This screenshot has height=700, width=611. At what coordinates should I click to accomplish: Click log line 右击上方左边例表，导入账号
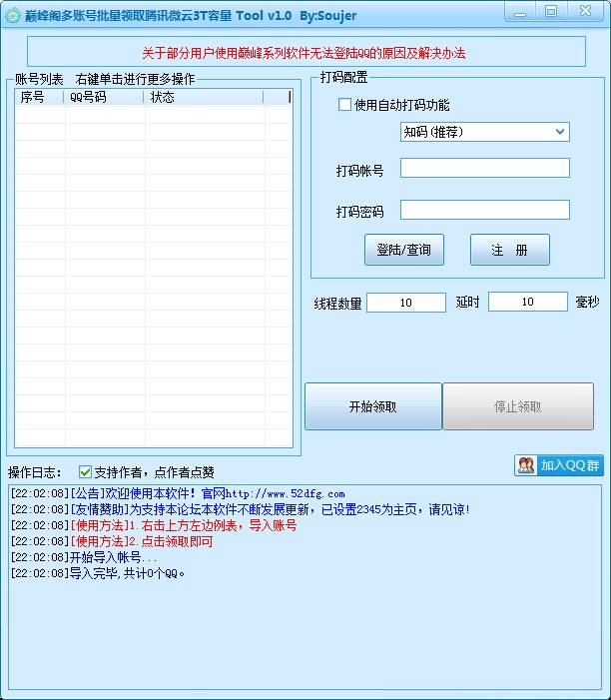[154, 525]
